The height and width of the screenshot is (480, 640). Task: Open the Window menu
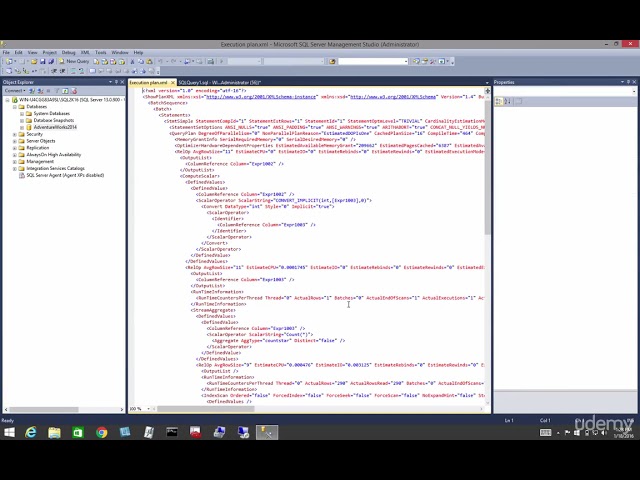120,53
